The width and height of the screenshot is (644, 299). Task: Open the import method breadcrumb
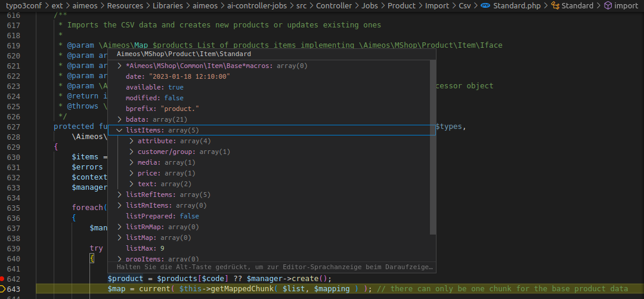(626, 6)
